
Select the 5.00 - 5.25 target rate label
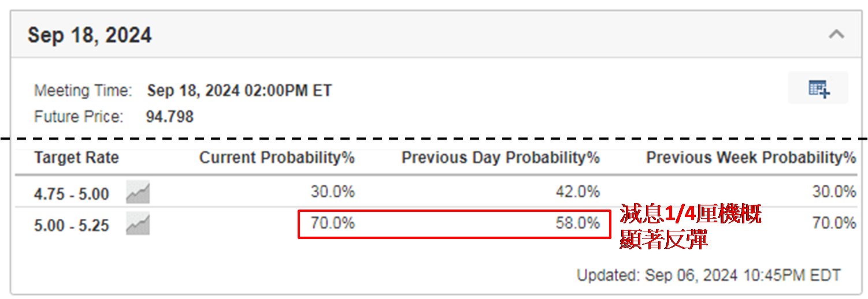tap(72, 225)
